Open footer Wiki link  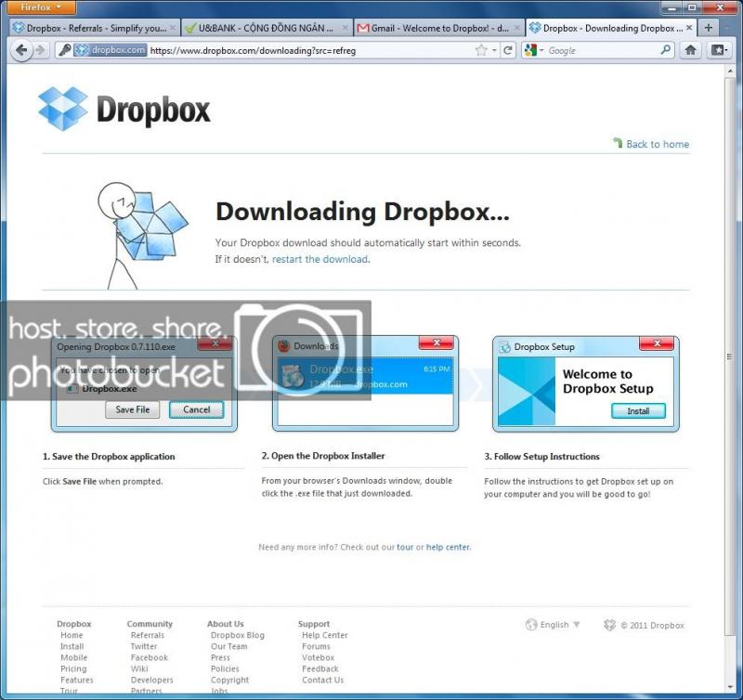pyautogui.click(x=139, y=668)
